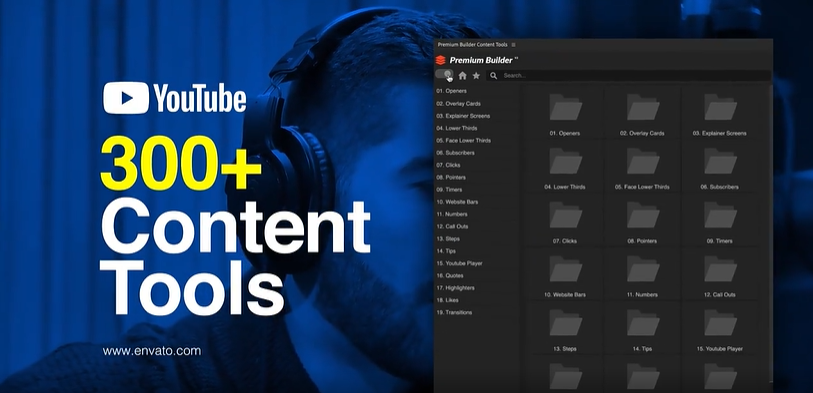The width and height of the screenshot is (813, 393).
Task: Open the 08. Pointers folder thumbnail
Action: 643,215
